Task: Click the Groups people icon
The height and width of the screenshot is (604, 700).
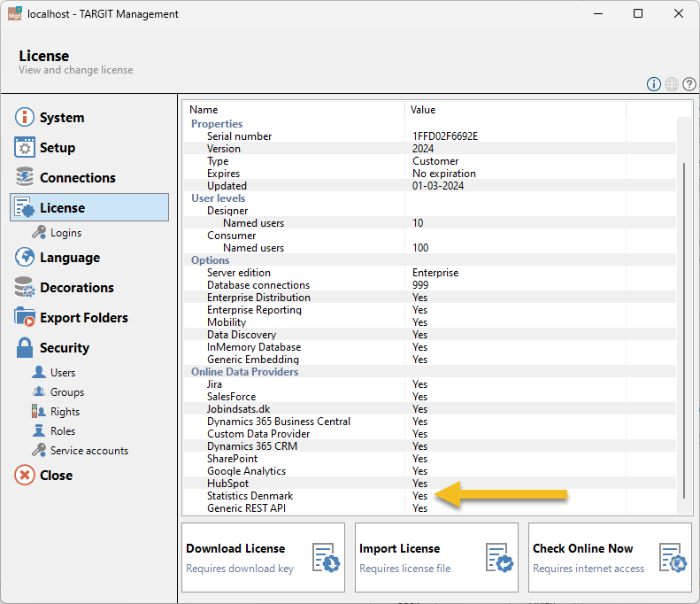Action: click(x=39, y=391)
